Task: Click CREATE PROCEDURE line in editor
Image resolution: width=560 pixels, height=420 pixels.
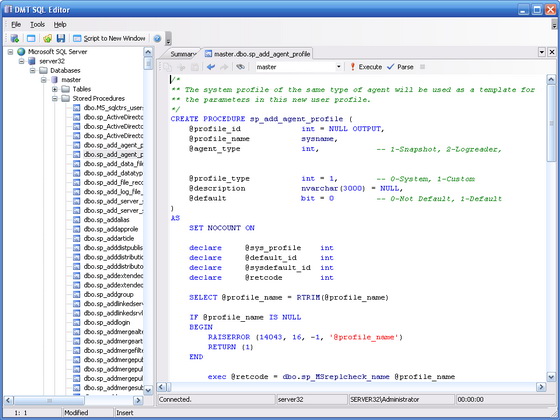Action: (261, 119)
